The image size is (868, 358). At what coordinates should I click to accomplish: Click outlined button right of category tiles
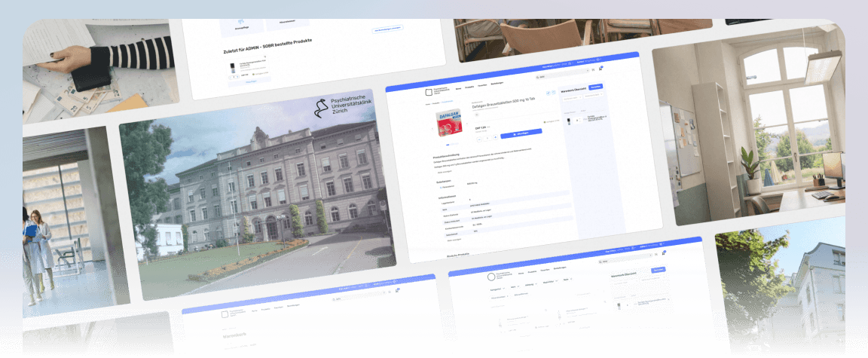coord(387,29)
